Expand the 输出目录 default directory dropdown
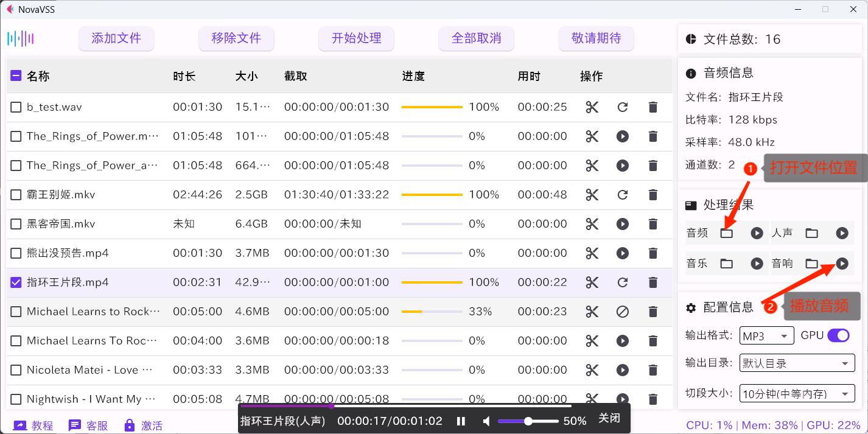Viewport: 868px width, 434px height. (797, 363)
